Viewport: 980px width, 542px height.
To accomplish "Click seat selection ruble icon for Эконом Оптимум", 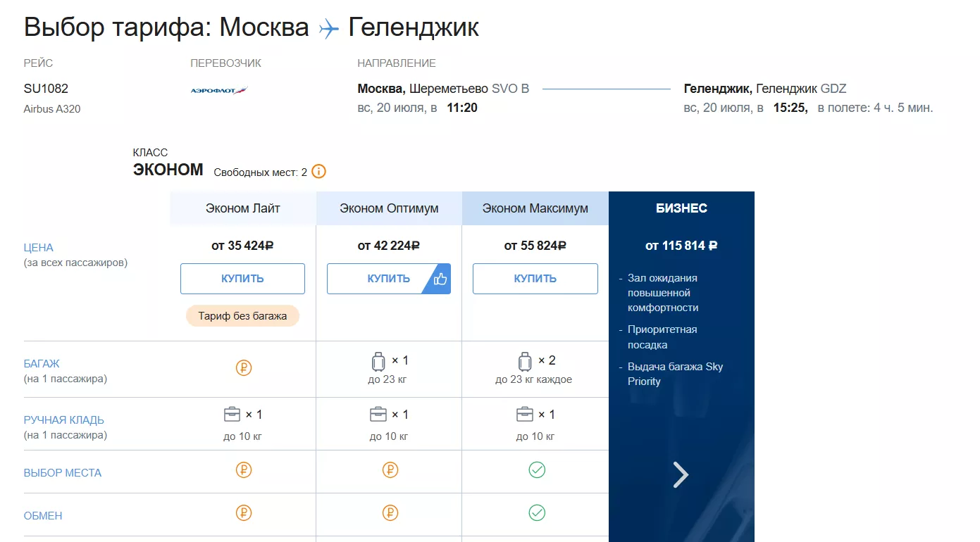I will (x=390, y=470).
